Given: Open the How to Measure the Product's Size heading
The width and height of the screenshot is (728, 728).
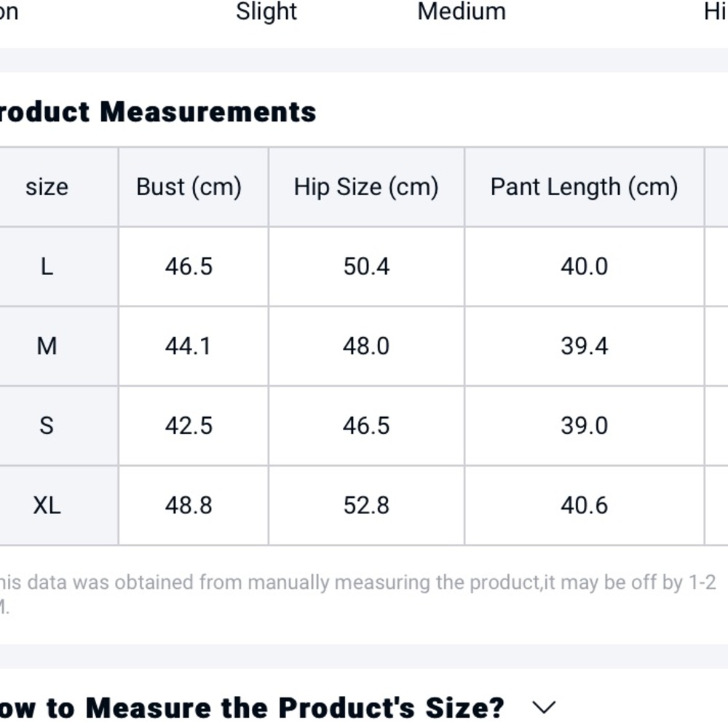Looking at the screenshot, I should [x=252, y=708].
